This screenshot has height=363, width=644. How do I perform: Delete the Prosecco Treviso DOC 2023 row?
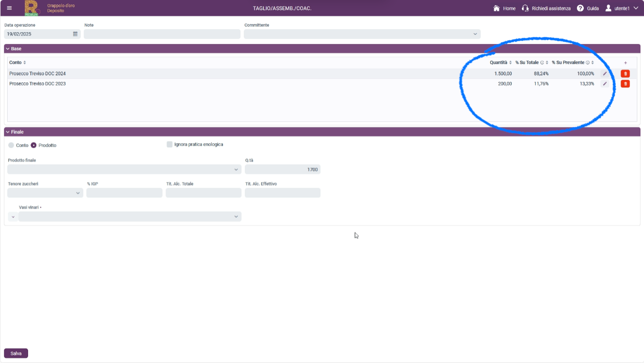point(625,84)
